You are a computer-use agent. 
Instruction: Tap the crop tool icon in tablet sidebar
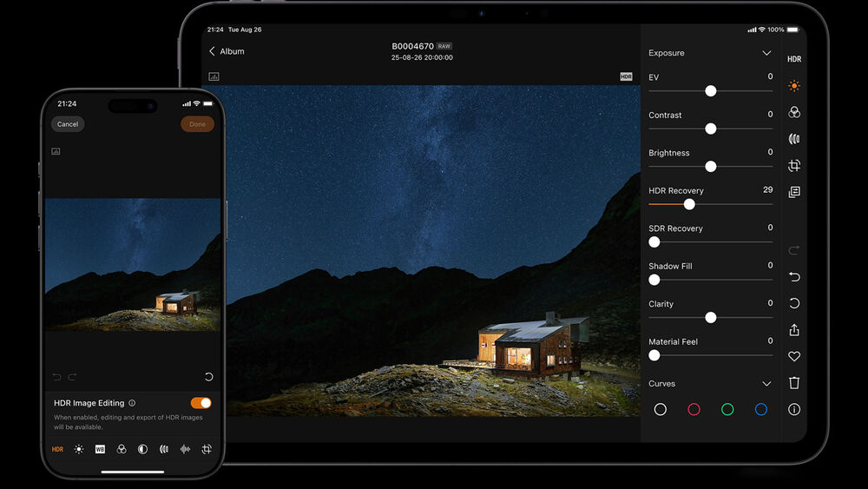[x=794, y=166]
